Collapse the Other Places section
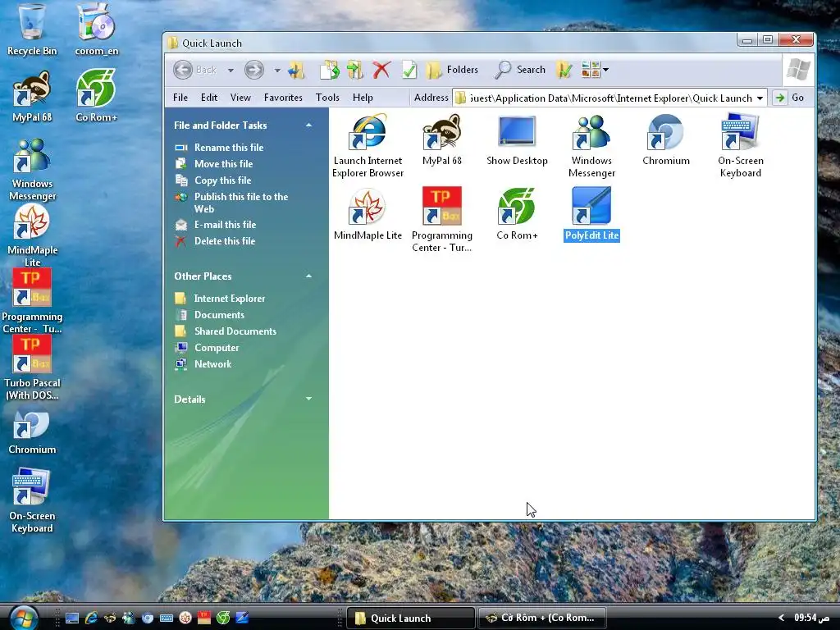Viewport: 840px width, 630px height. click(308, 276)
